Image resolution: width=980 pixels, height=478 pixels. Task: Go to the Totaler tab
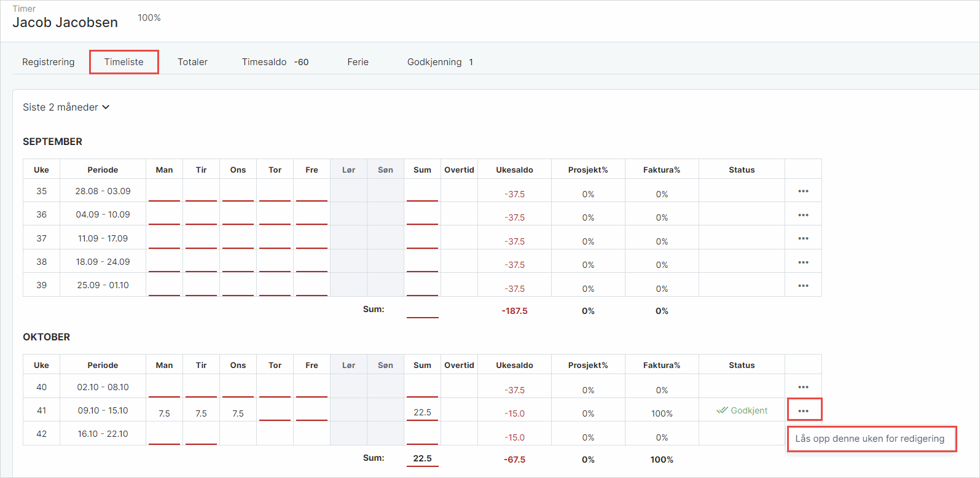[192, 62]
